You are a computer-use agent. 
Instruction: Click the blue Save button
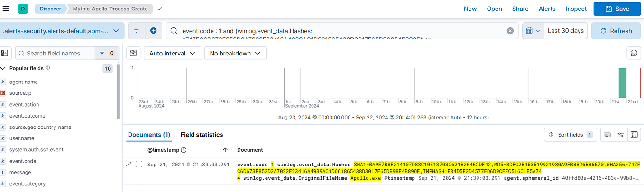[x=616, y=9]
